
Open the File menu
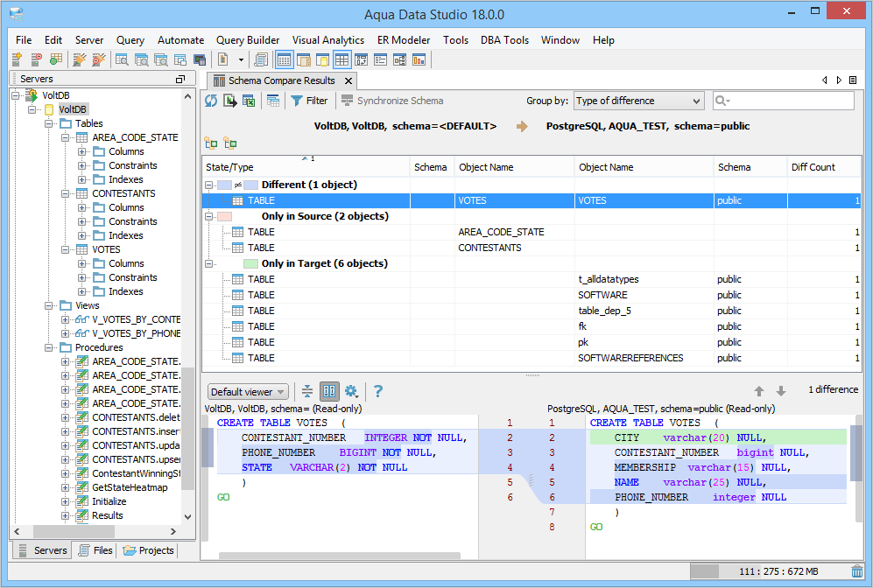pos(24,40)
